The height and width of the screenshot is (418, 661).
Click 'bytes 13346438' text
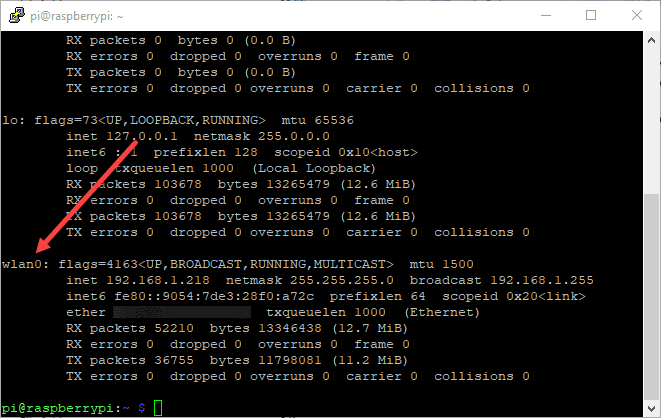(266, 328)
